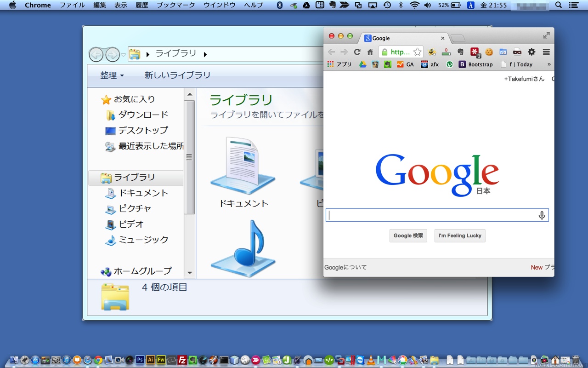The height and width of the screenshot is (368, 588).
Task: Select ホームグループ in Explorer sidebar
Action: click(x=136, y=271)
